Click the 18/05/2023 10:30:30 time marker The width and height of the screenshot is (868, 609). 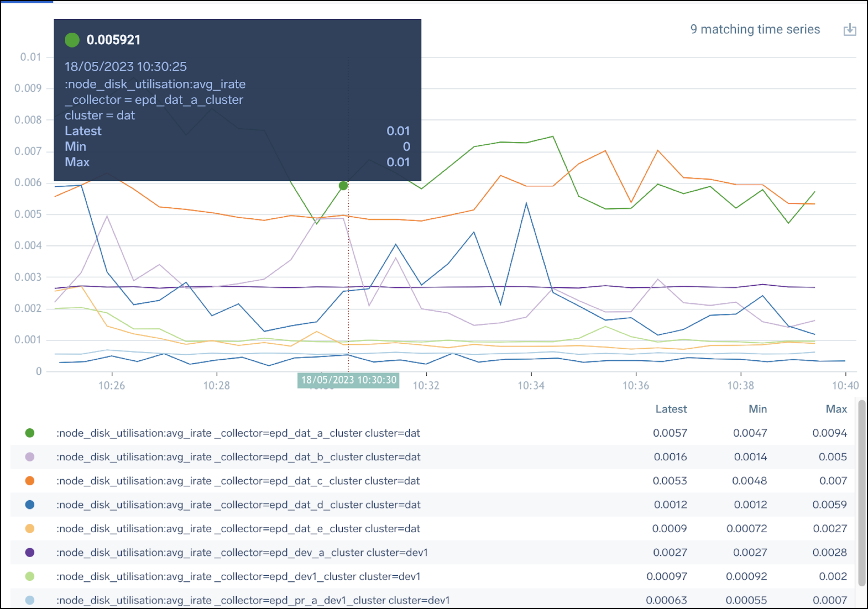tap(349, 380)
